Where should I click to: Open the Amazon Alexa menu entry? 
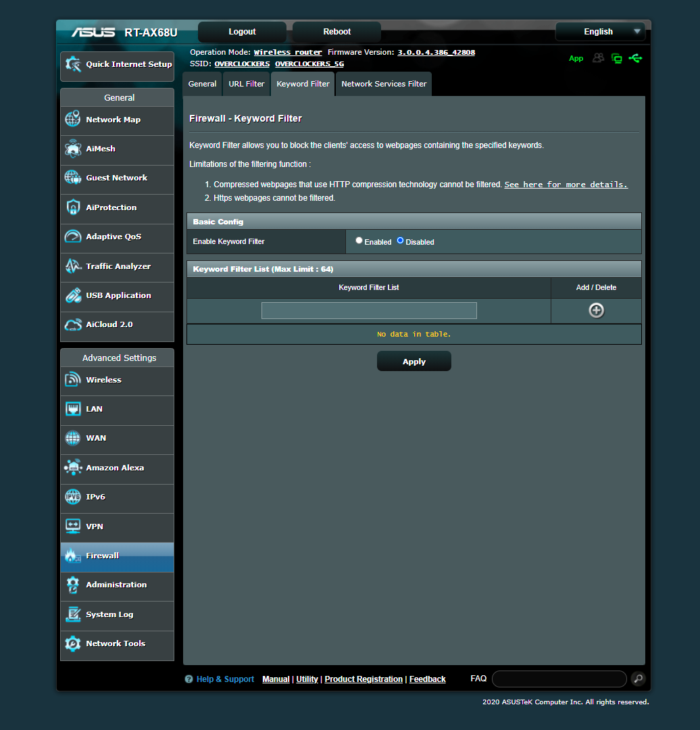(118, 468)
